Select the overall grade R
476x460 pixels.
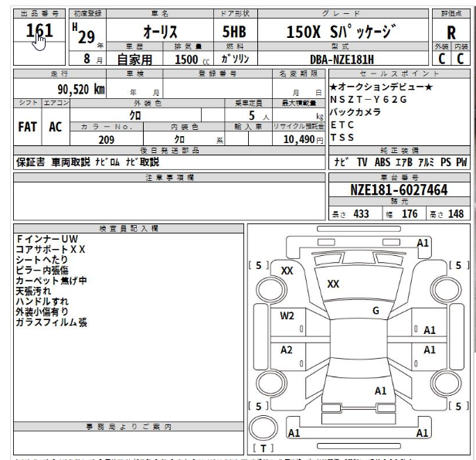[x=451, y=33]
